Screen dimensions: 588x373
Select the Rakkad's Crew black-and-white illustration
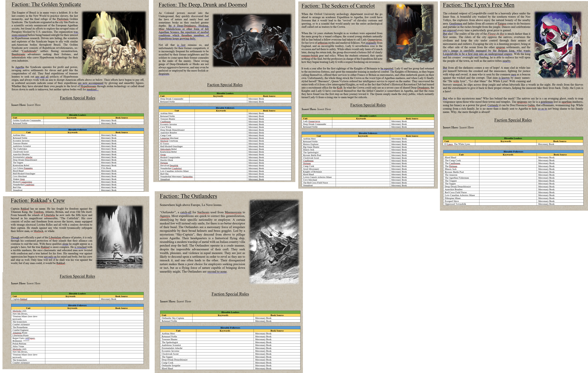point(119,237)
